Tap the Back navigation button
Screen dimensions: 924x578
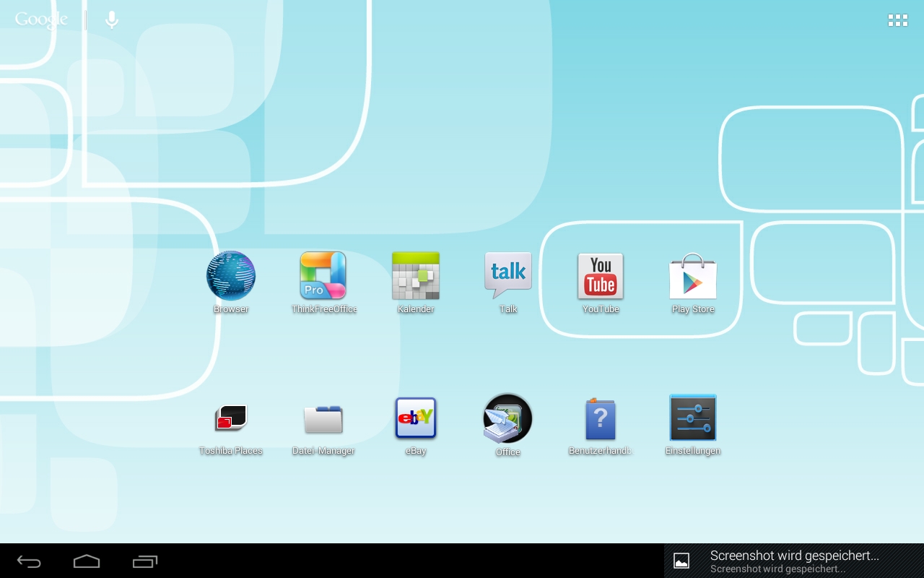(29, 561)
